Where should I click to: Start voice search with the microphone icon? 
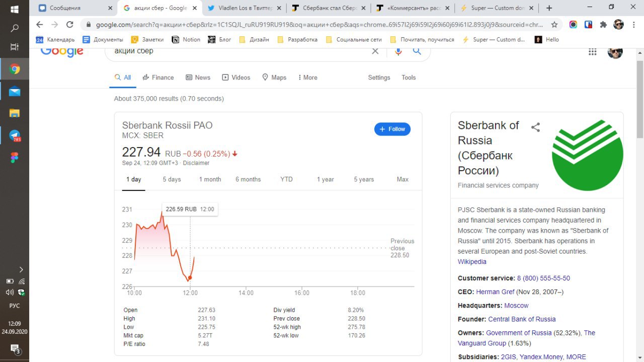pyautogui.click(x=398, y=51)
